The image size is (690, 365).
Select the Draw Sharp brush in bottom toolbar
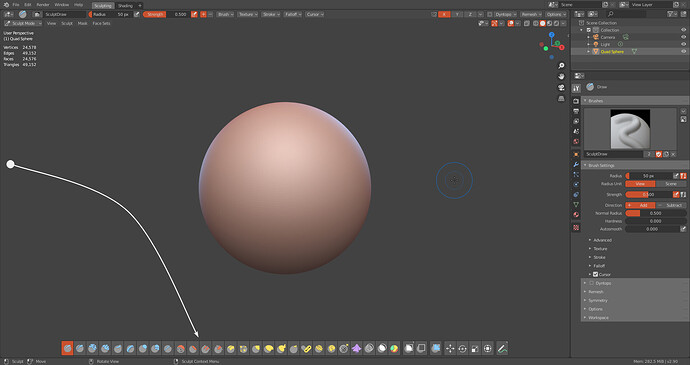coord(80,348)
